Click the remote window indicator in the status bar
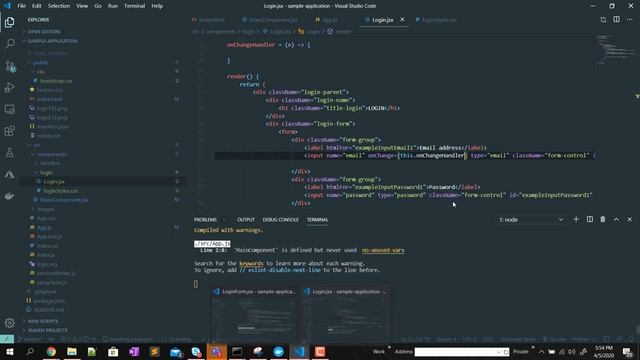 coord(7,339)
